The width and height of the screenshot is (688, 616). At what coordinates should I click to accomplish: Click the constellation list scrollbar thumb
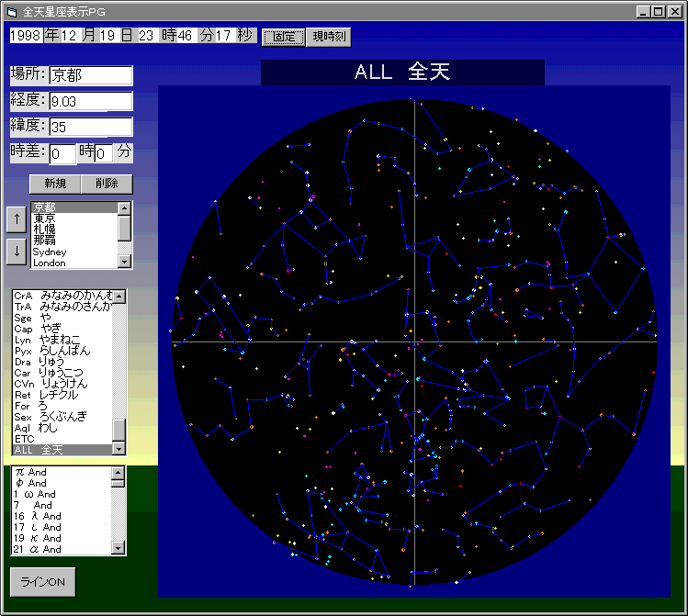[x=118, y=431]
